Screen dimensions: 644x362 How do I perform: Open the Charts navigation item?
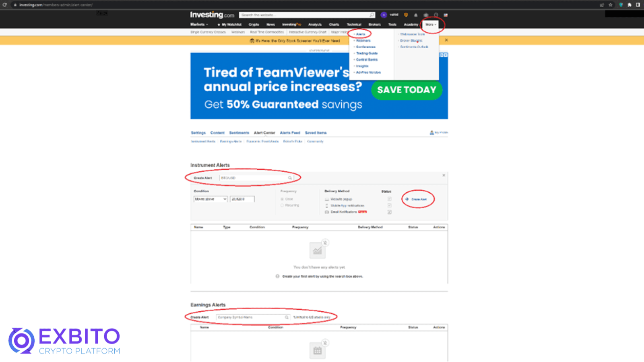coord(334,25)
